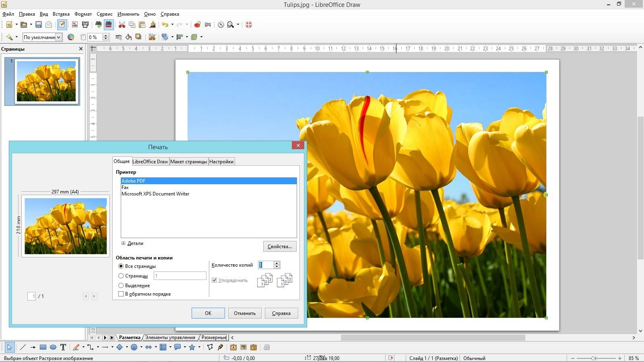Select the All pages radio button

121,266
